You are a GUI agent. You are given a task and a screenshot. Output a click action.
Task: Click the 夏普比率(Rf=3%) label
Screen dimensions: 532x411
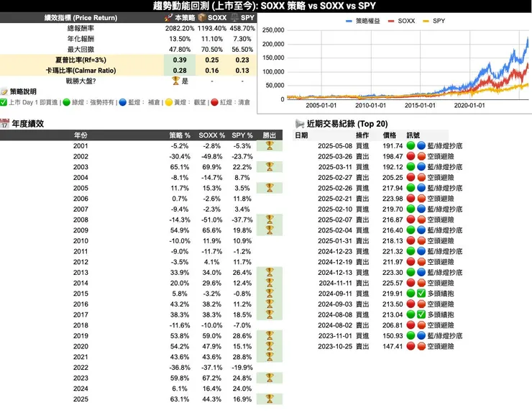click(x=81, y=60)
